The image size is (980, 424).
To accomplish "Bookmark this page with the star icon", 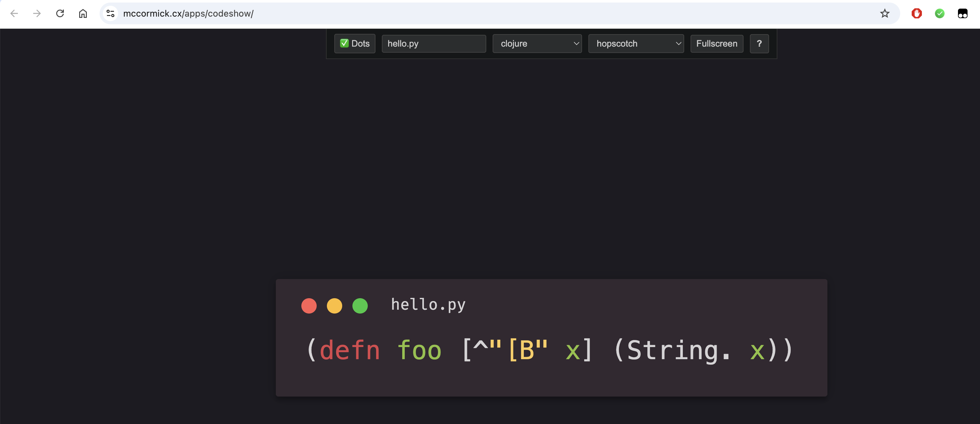I will tap(885, 14).
